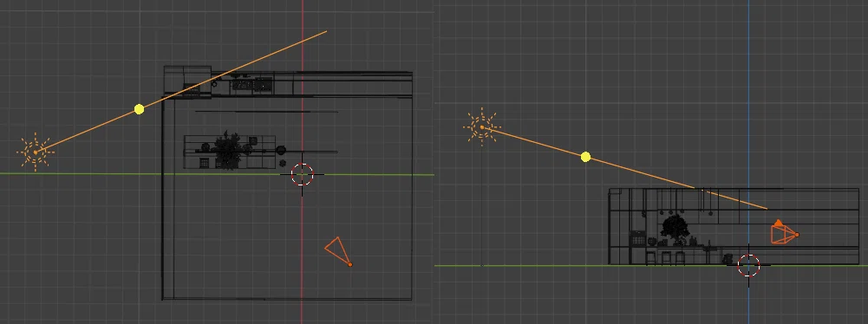Viewport: 868px width, 324px height.
Task: Click the 3D cursor in the left viewport
Action: 303,175
